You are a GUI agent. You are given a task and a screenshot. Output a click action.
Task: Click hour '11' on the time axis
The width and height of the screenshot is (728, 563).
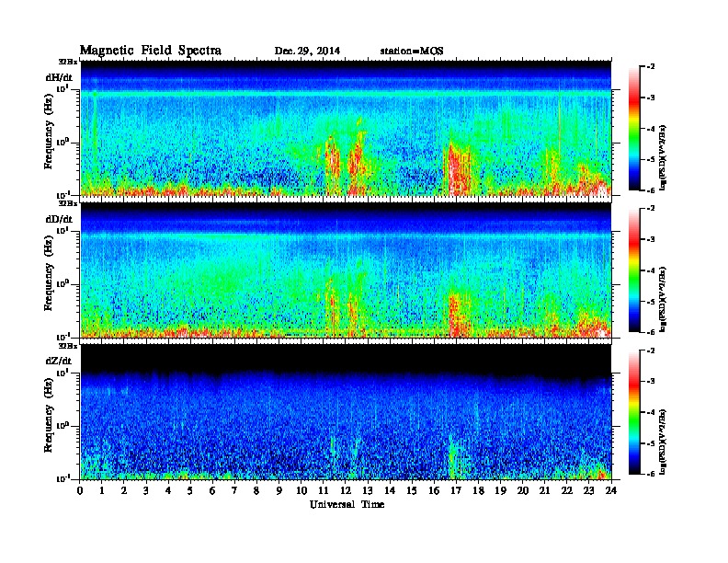324,491
